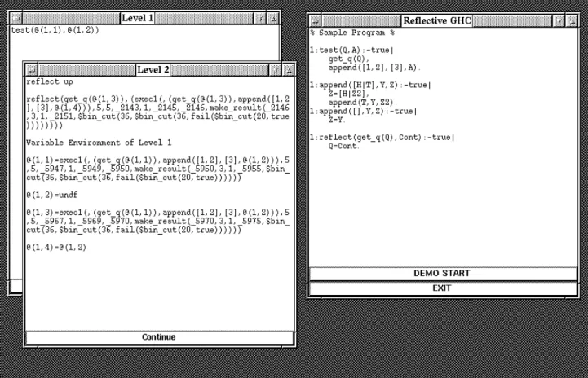The image size is (588, 378).
Task: Click the 'Z=[H|Z2],' line
Action: coord(349,94)
